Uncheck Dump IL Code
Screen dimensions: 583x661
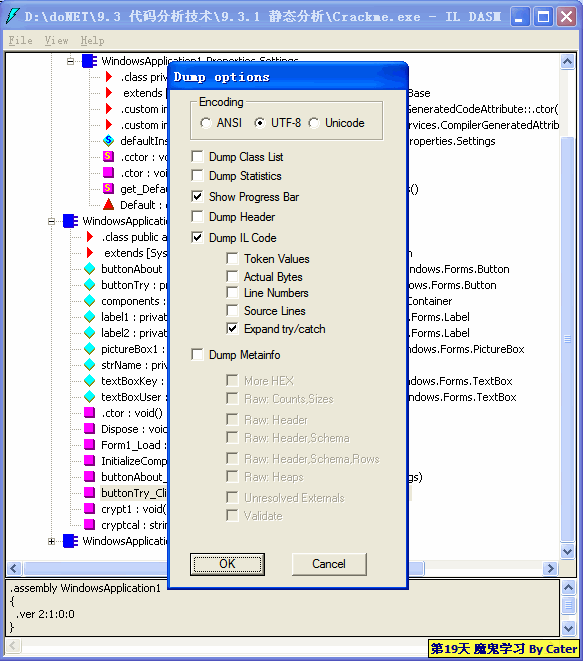(x=197, y=237)
